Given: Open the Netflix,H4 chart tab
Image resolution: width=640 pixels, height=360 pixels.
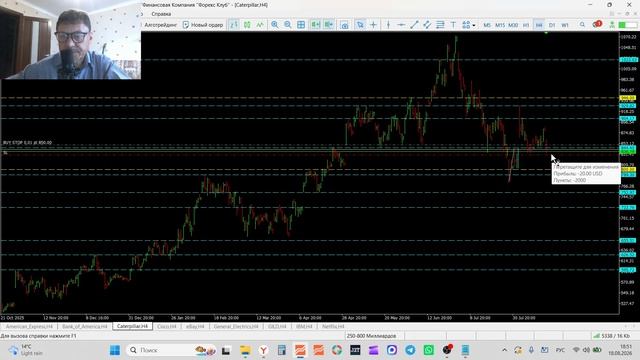Looking at the screenshot, I should (x=333, y=327).
